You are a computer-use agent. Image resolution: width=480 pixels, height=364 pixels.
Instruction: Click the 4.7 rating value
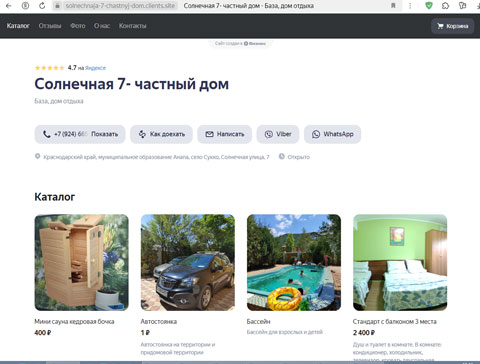click(72, 68)
